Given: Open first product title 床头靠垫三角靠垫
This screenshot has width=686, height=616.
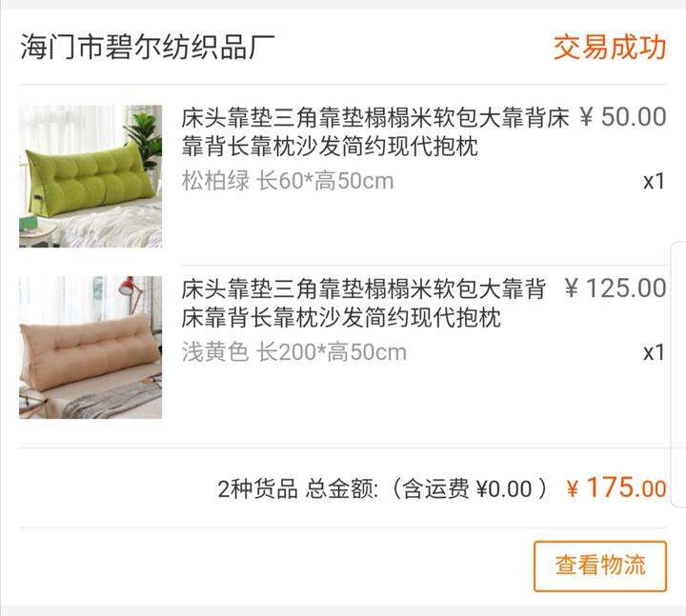Looking at the screenshot, I should [375, 131].
